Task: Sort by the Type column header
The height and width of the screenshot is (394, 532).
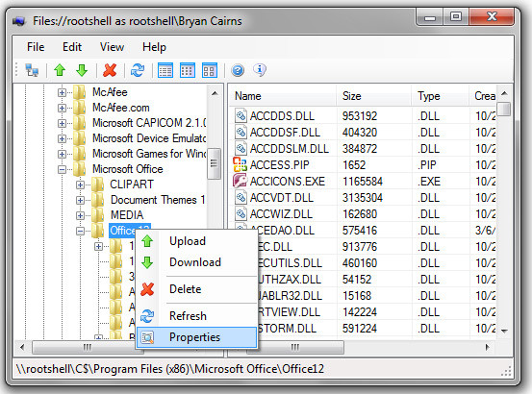Action: pos(441,96)
